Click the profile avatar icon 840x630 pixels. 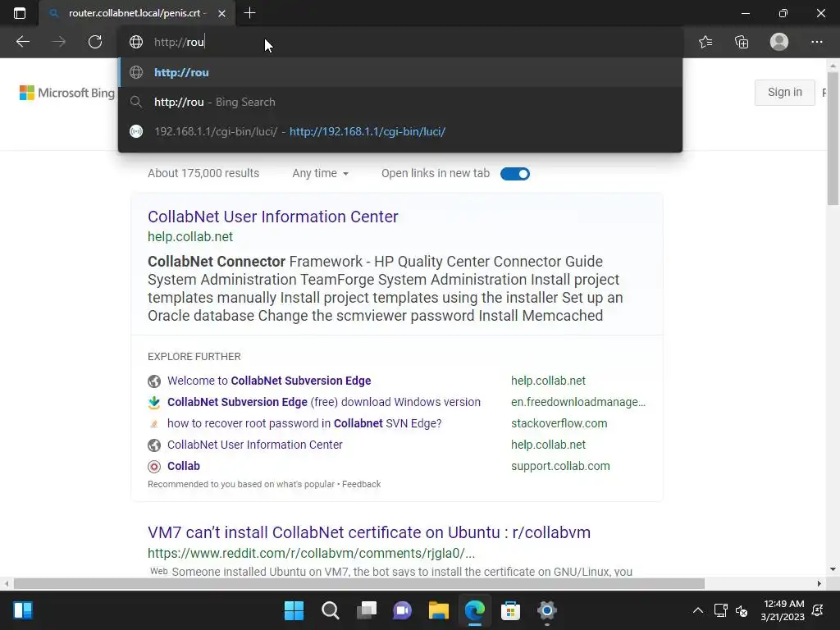coord(779,42)
